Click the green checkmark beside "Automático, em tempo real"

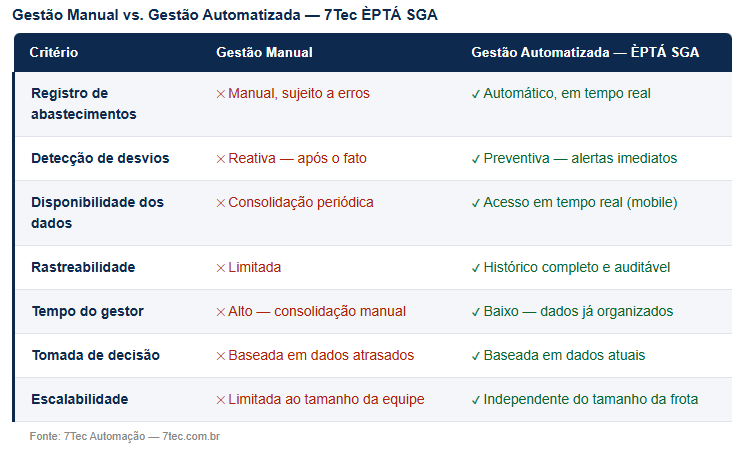tap(476, 94)
